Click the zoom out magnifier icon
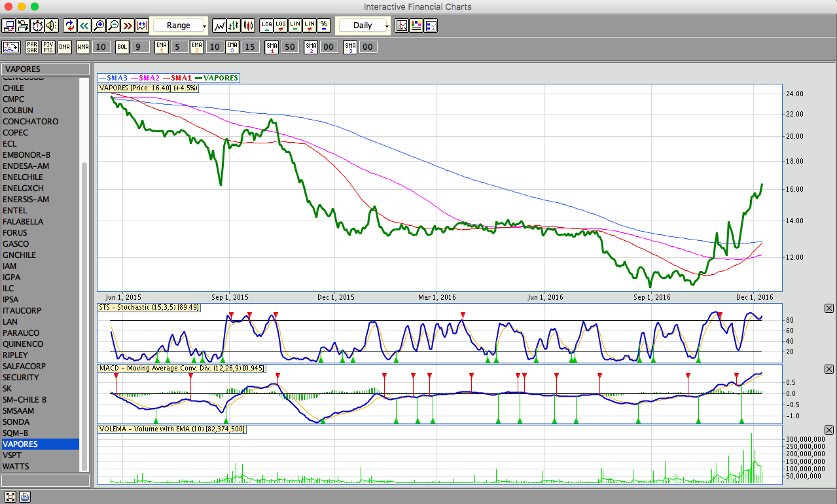 (x=113, y=26)
